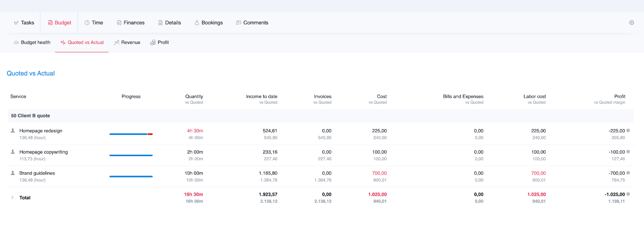Select the Revenue subtab
This screenshot has height=231, width=644.
pyautogui.click(x=127, y=42)
